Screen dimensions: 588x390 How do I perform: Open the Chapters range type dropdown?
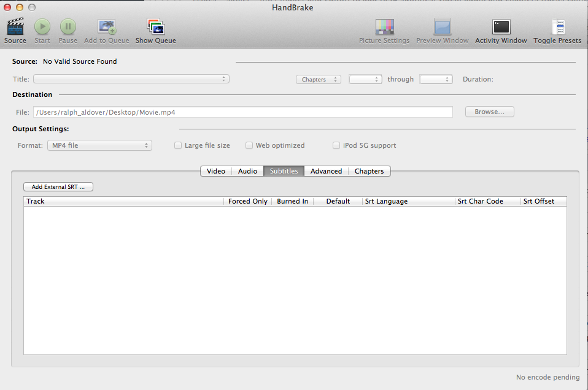319,80
